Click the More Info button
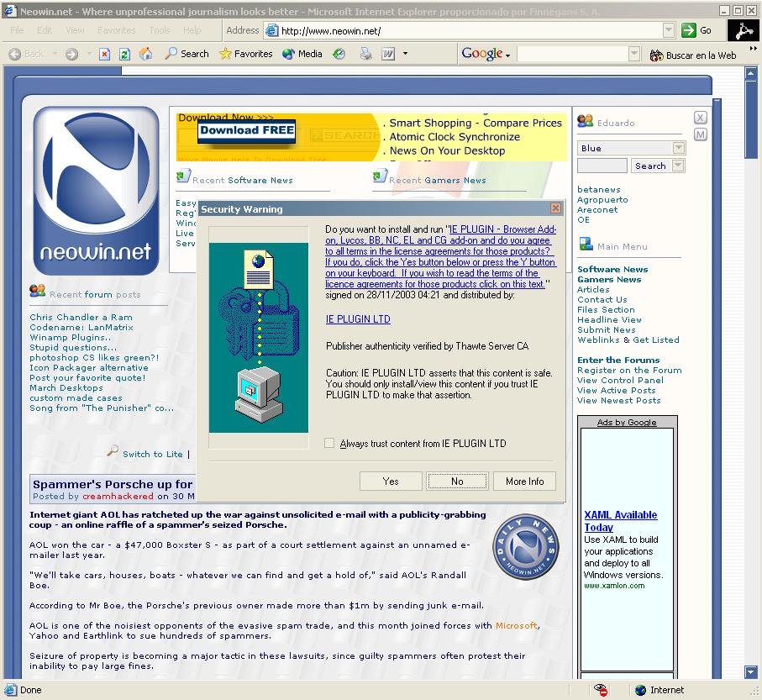 point(524,482)
